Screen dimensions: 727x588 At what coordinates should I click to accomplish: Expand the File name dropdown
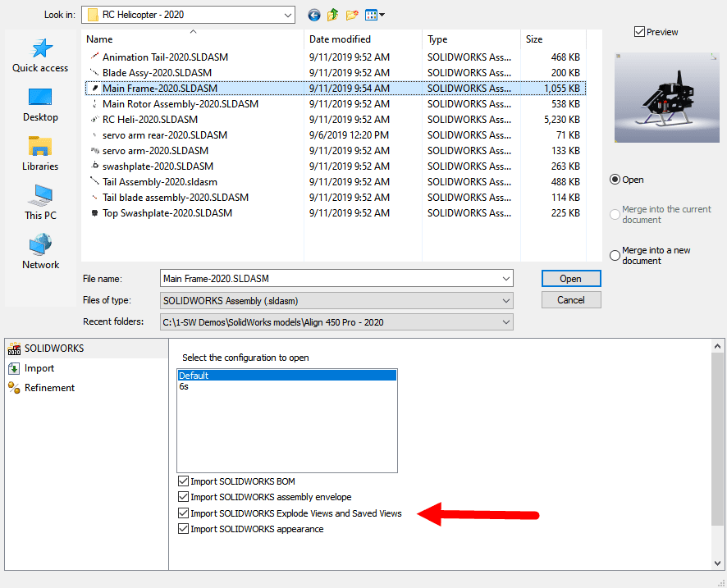click(x=506, y=279)
